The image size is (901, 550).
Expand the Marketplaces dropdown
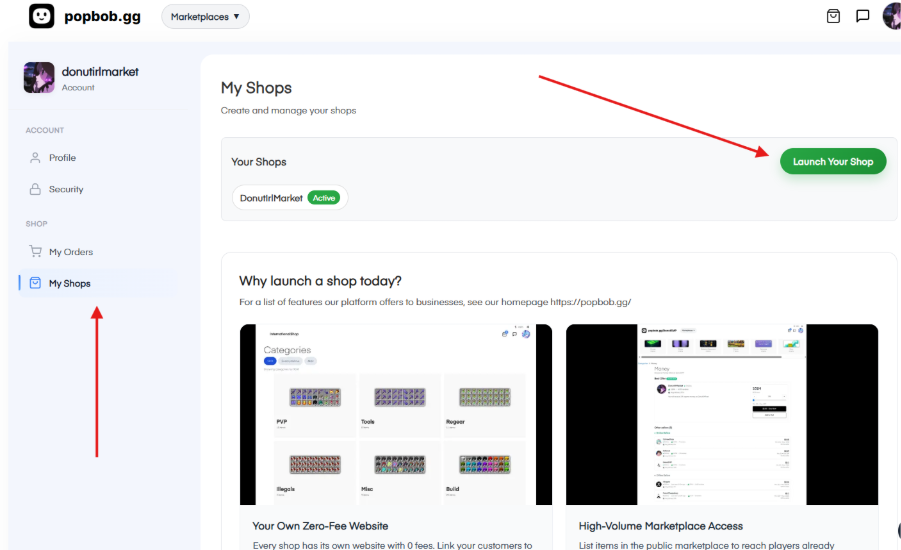coord(205,17)
